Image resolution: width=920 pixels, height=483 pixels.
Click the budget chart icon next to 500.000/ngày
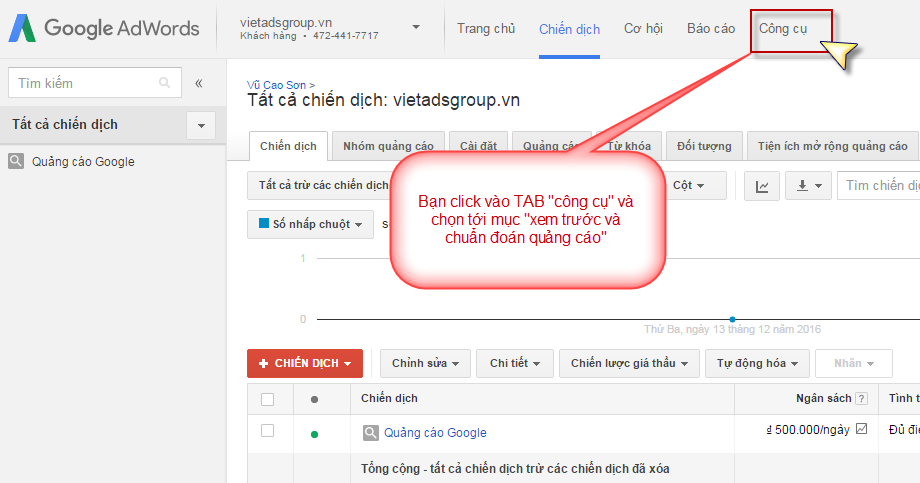861,429
